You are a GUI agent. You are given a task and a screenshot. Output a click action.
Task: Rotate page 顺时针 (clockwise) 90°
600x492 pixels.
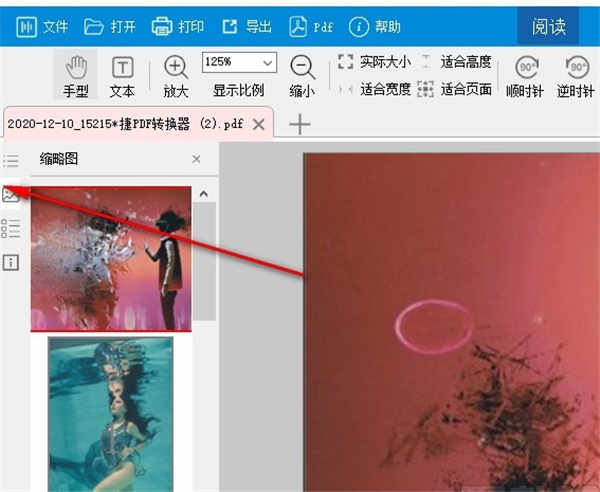[x=525, y=77]
